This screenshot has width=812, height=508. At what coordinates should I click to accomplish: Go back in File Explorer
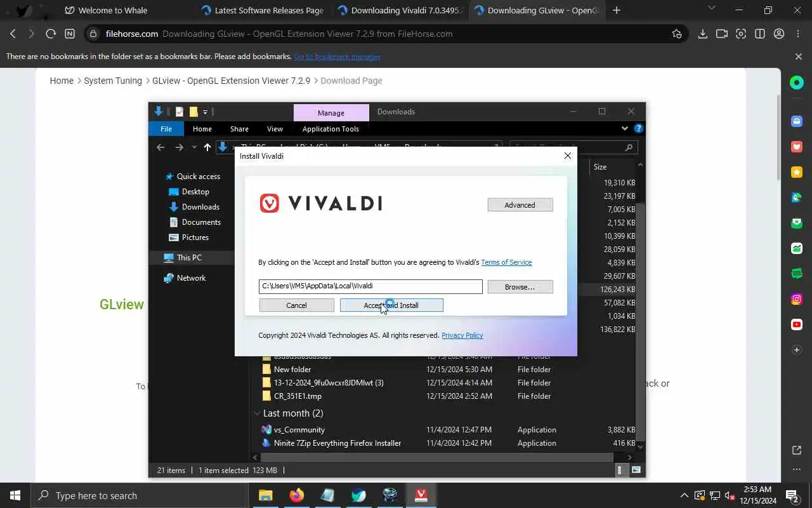(160, 147)
